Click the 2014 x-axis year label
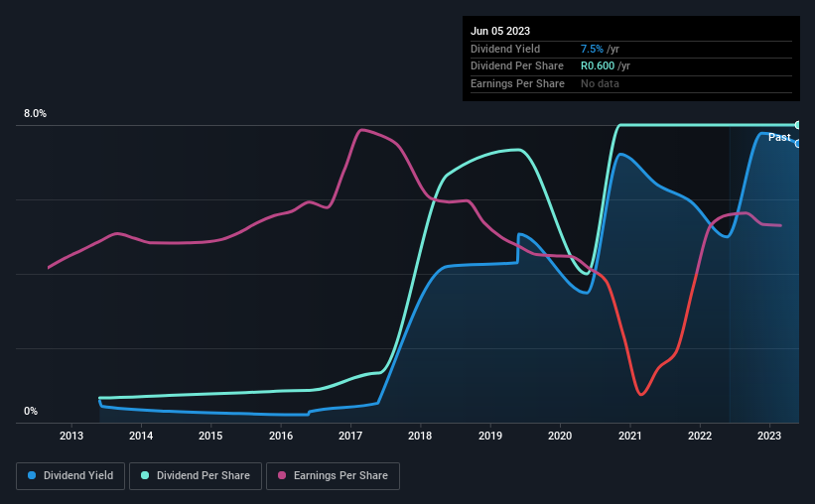The image size is (815, 504). (141, 436)
